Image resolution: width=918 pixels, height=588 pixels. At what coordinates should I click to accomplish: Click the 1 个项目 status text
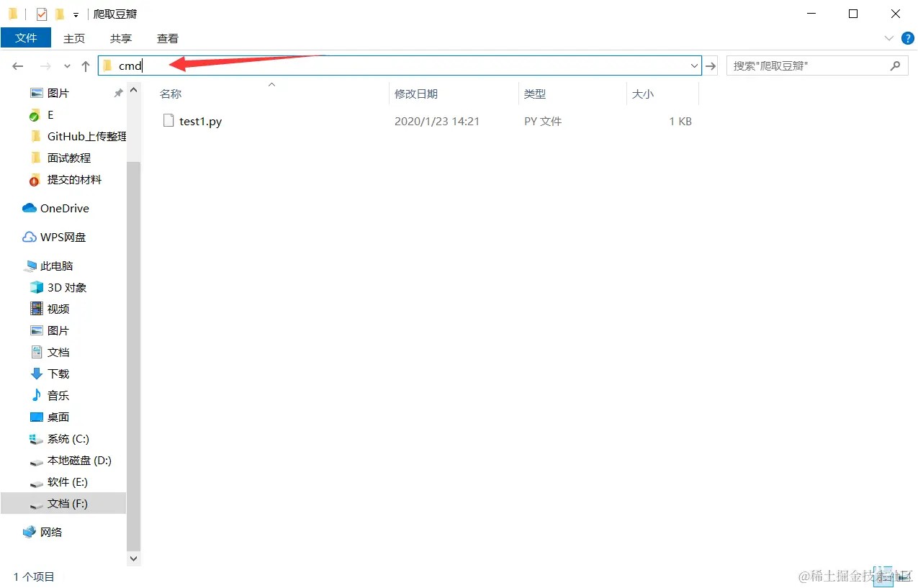(34, 576)
